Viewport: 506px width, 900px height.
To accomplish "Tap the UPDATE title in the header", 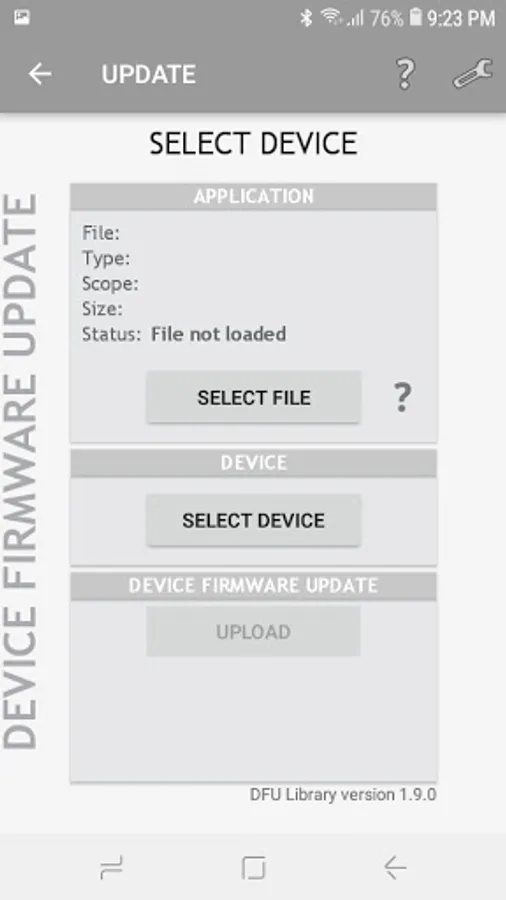I will [149, 74].
